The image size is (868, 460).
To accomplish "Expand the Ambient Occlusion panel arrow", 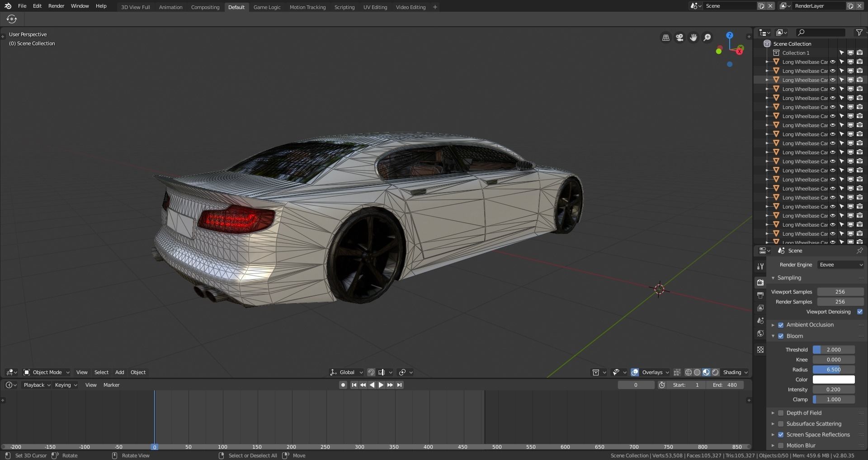I will [773, 325].
